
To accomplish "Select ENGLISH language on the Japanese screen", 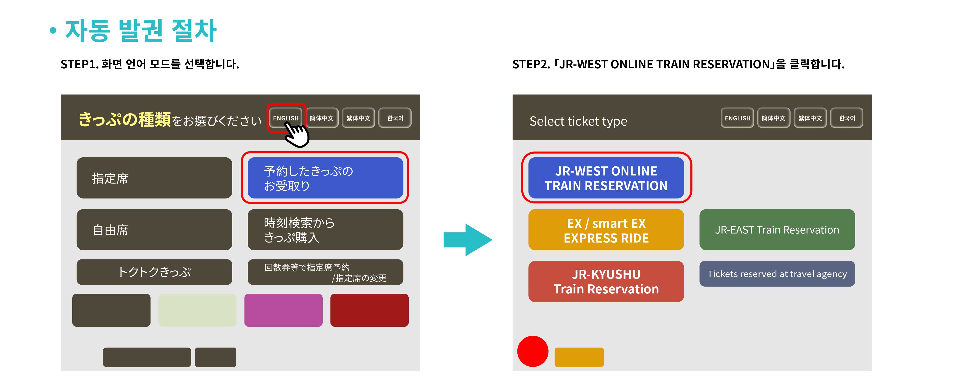I will click(285, 118).
